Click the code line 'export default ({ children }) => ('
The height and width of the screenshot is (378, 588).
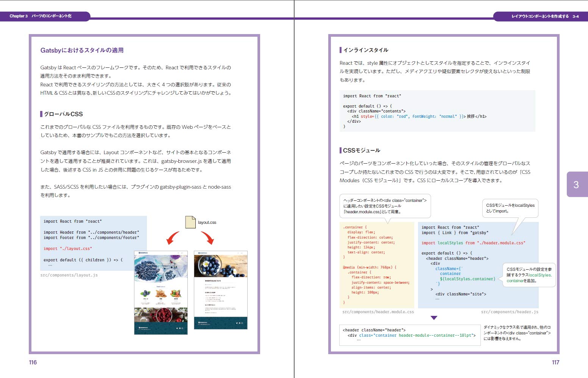[83, 260]
